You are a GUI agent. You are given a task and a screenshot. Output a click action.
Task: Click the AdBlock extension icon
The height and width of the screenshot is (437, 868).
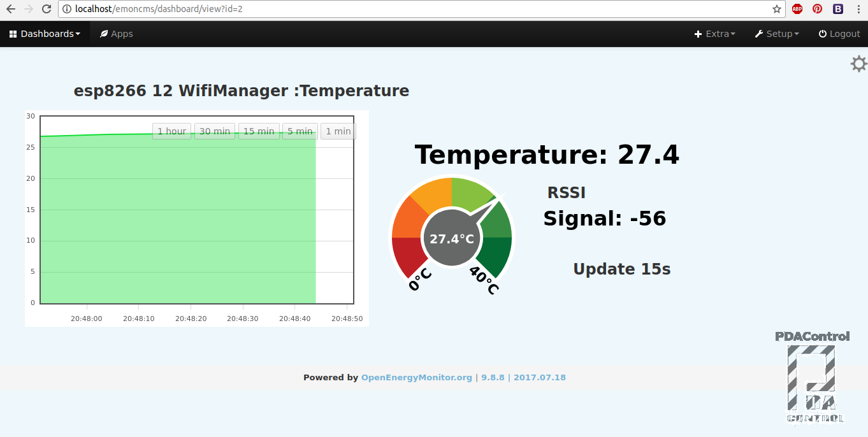click(x=797, y=9)
